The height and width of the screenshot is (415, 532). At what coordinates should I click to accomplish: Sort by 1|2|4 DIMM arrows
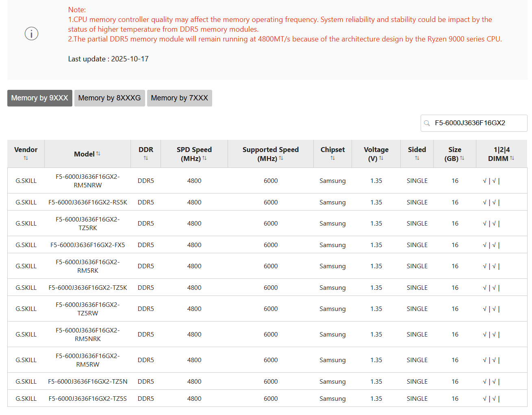click(x=512, y=158)
